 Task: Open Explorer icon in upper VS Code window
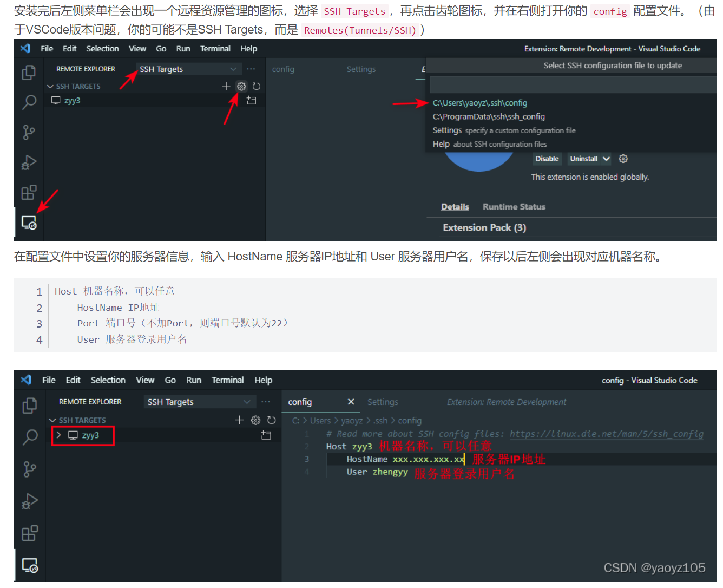[x=29, y=73]
